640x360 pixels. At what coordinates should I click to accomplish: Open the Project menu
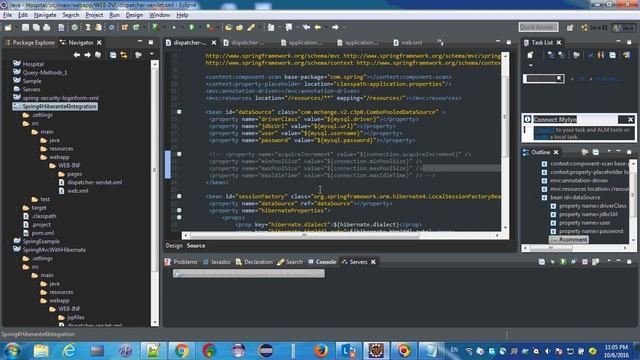[94, 15]
